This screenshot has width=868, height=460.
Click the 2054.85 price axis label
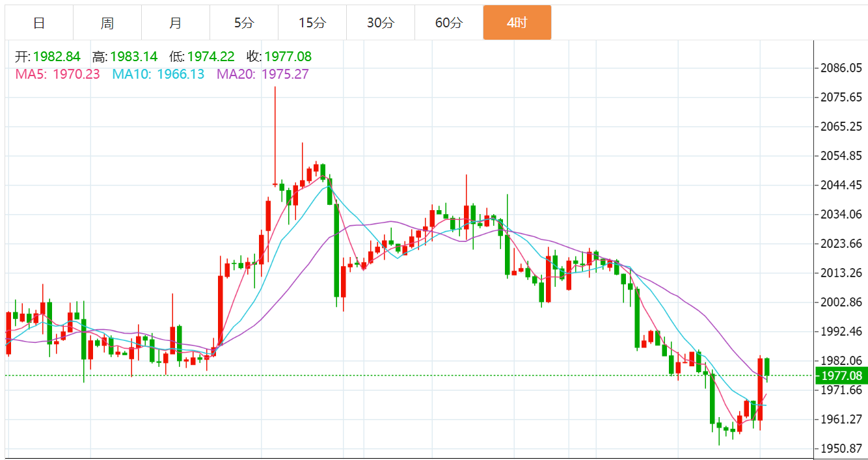(x=841, y=156)
